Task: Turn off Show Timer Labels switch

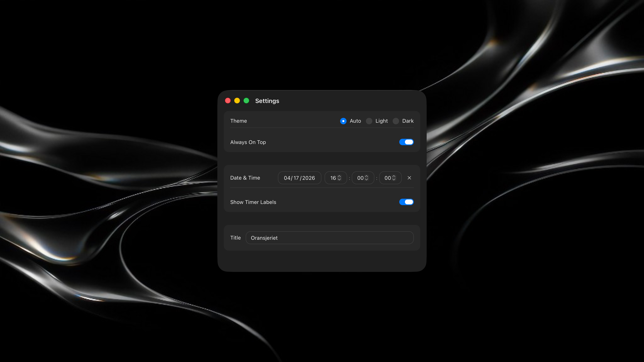Action: (x=406, y=202)
